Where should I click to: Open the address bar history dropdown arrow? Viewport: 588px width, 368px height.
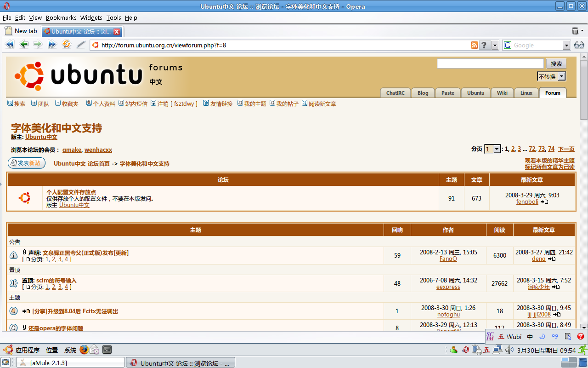[495, 45]
